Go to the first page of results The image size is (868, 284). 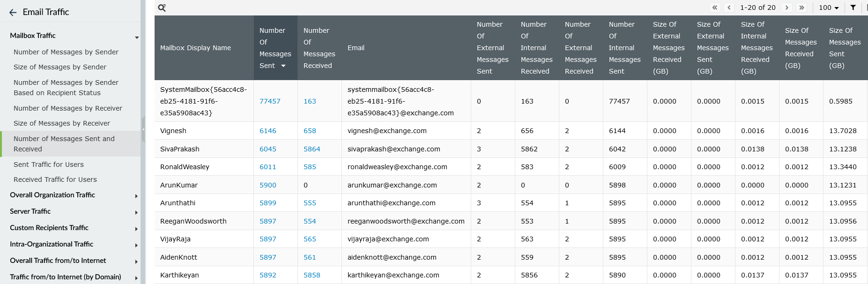point(715,7)
